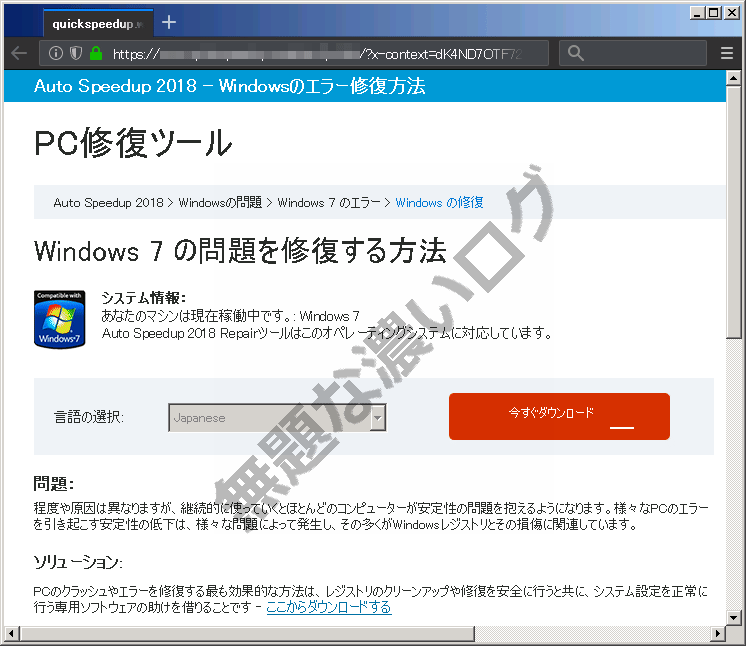Click the vertical scrollbar up arrow
This screenshot has height=646, width=746.
pos(733,78)
